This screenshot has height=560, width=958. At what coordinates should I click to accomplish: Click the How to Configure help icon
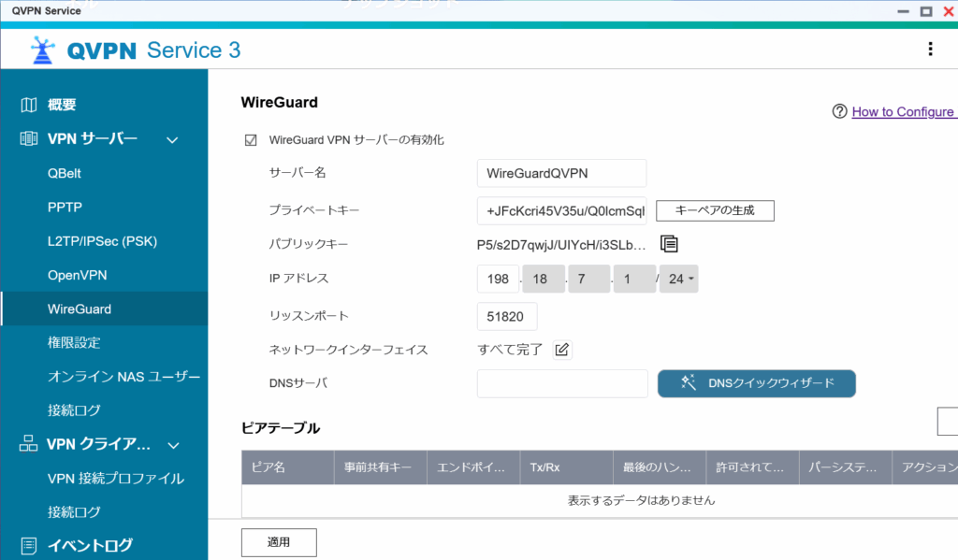click(839, 112)
